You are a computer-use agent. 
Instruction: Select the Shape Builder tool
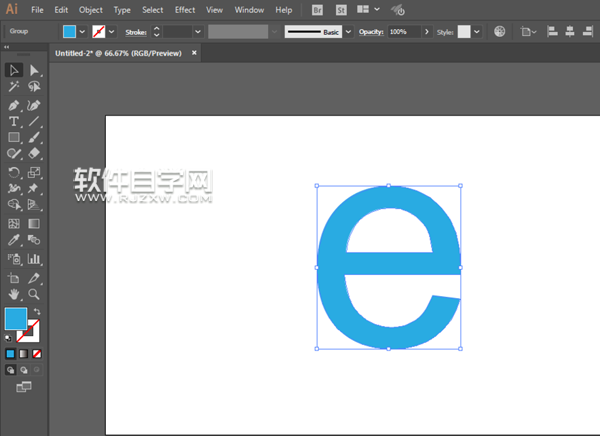tap(14, 204)
